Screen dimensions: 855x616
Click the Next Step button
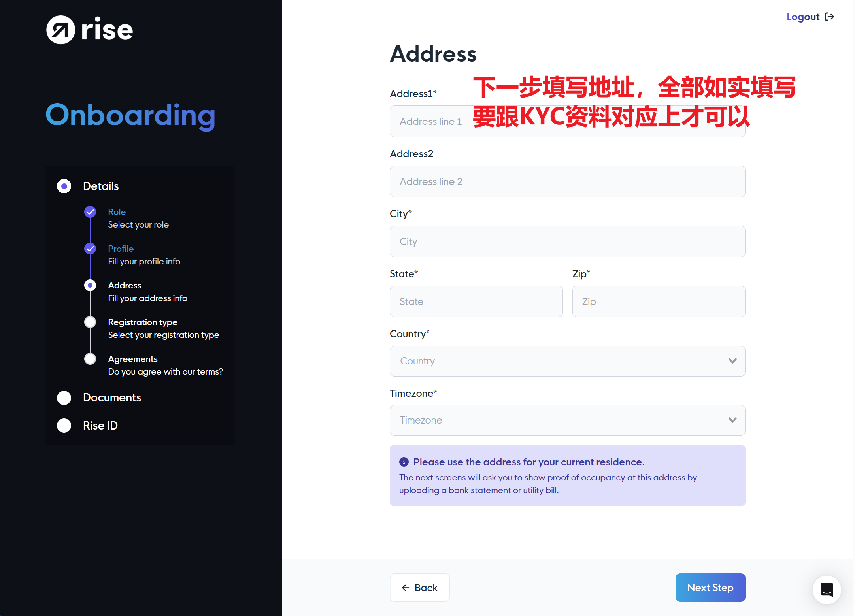coord(710,588)
